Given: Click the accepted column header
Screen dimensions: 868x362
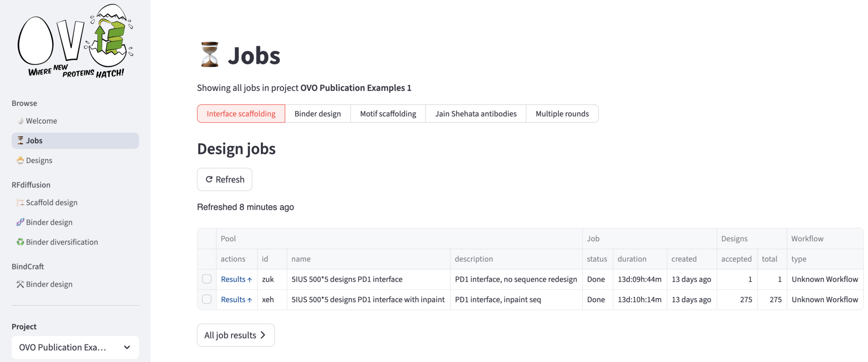Looking at the screenshot, I should [x=736, y=259].
